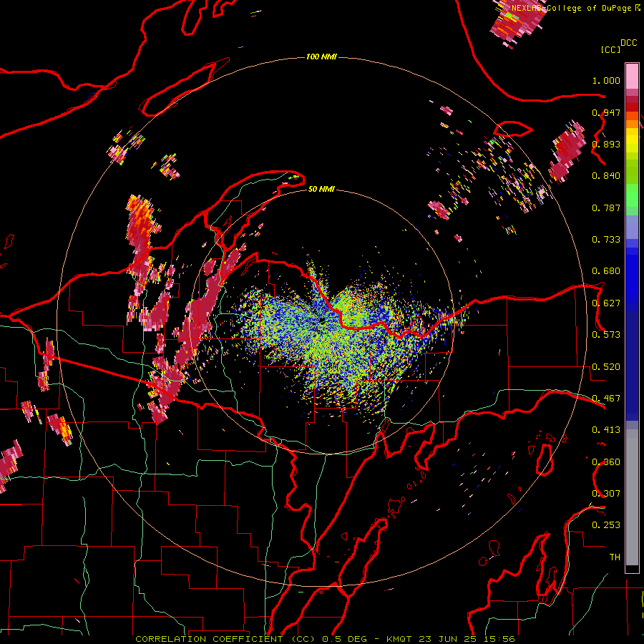Click the DCC label above the color bar
Screen dimensions: 644x644
[629, 43]
